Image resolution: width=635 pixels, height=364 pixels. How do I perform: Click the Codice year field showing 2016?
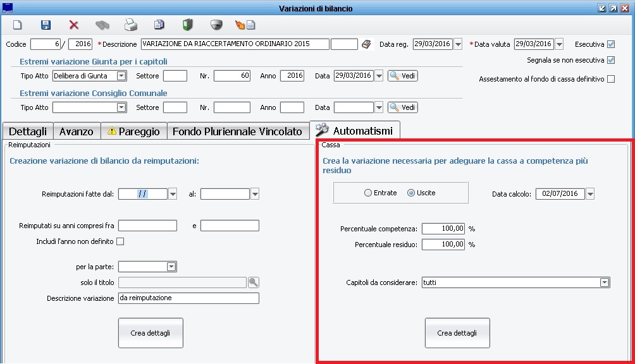click(x=80, y=44)
